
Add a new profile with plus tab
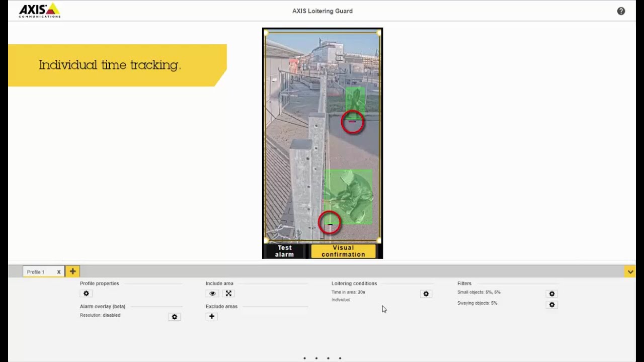[x=72, y=271]
